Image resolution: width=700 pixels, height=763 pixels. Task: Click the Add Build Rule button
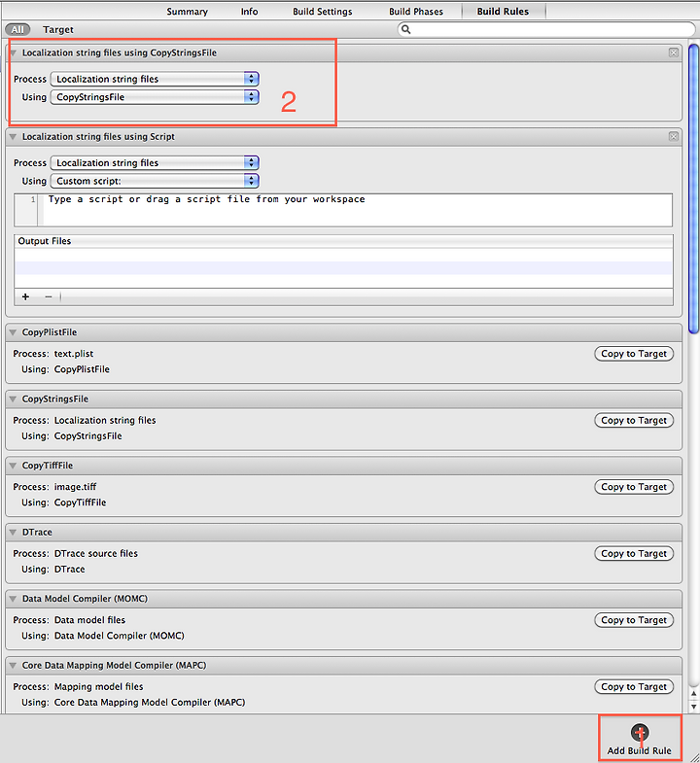pos(639,739)
